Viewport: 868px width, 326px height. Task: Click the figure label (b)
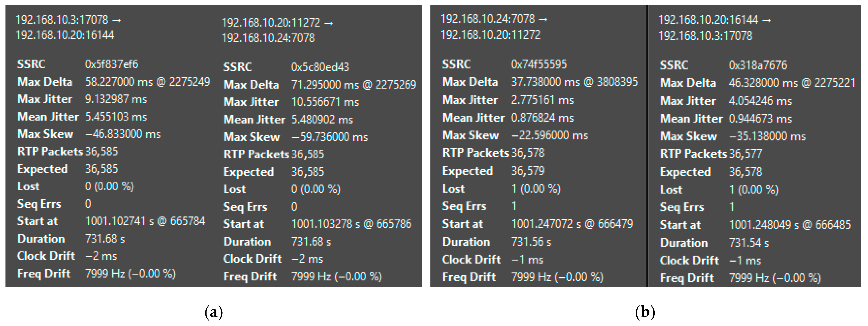[645, 312]
